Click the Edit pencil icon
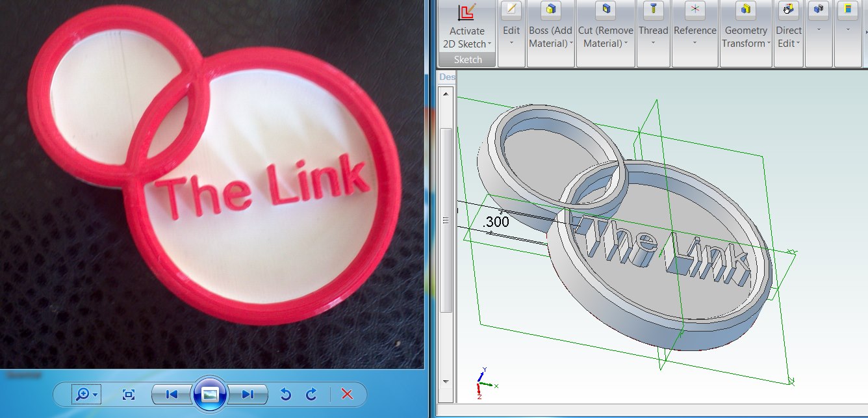This screenshot has height=418, width=868. [x=511, y=9]
